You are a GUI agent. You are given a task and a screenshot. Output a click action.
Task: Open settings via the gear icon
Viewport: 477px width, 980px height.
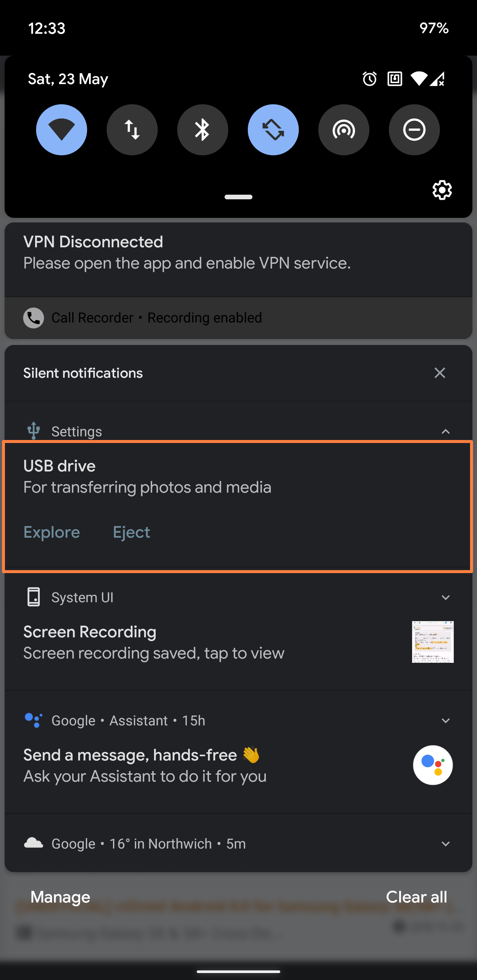coord(442,190)
